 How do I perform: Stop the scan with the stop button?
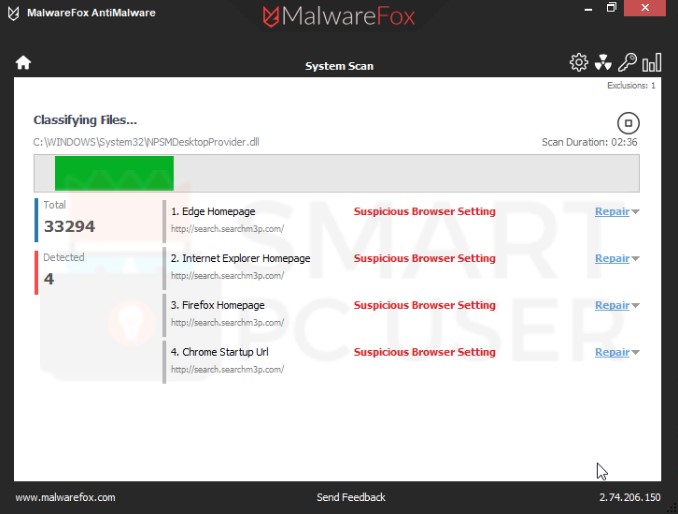[x=628, y=123]
